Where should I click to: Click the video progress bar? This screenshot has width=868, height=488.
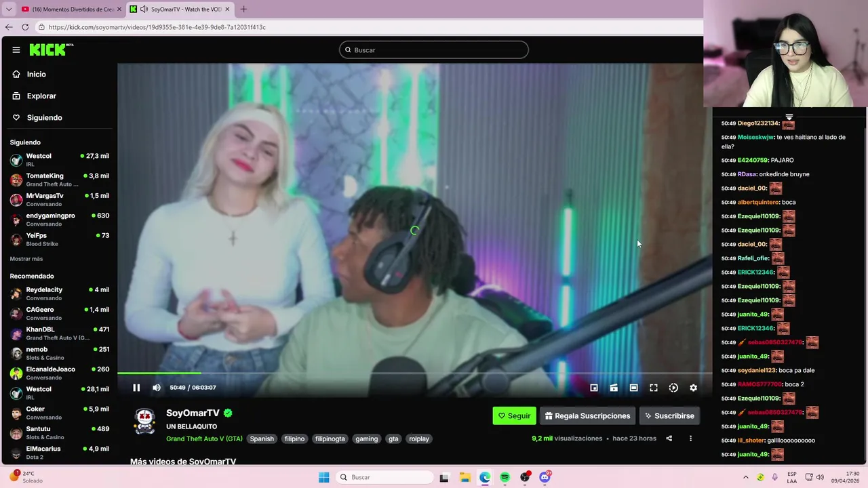(414, 373)
